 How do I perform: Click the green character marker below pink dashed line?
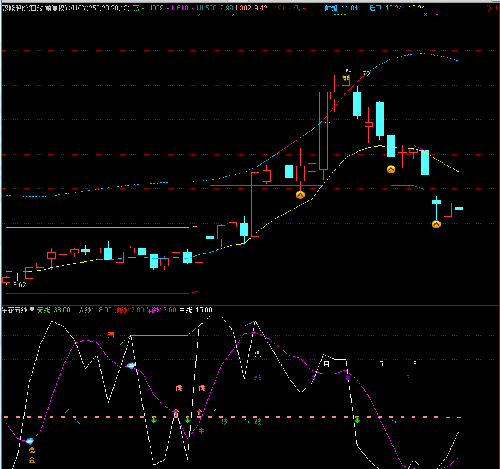click(x=201, y=431)
